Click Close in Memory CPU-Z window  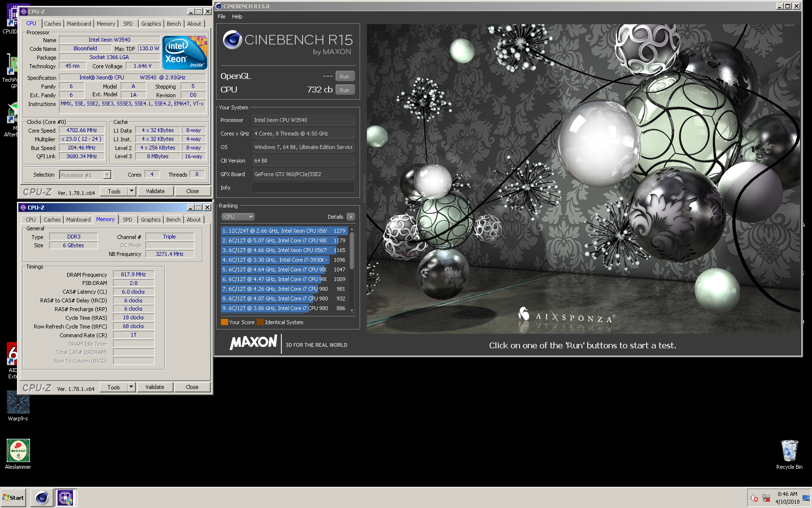click(x=192, y=387)
